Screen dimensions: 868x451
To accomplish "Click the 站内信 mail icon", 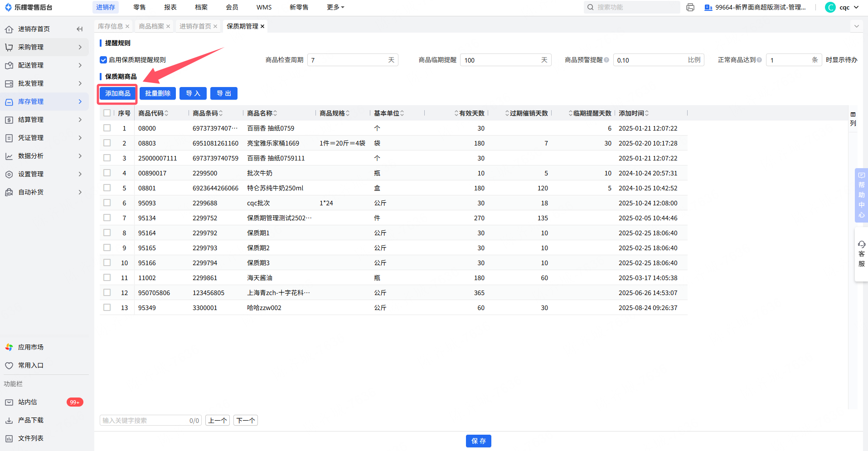I will tap(9, 402).
